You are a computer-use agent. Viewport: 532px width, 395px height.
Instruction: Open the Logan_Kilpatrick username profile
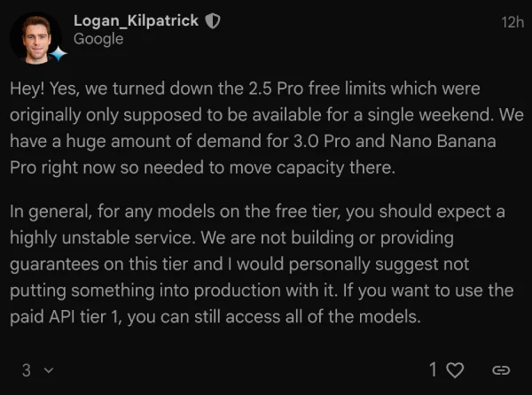[137, 21]
